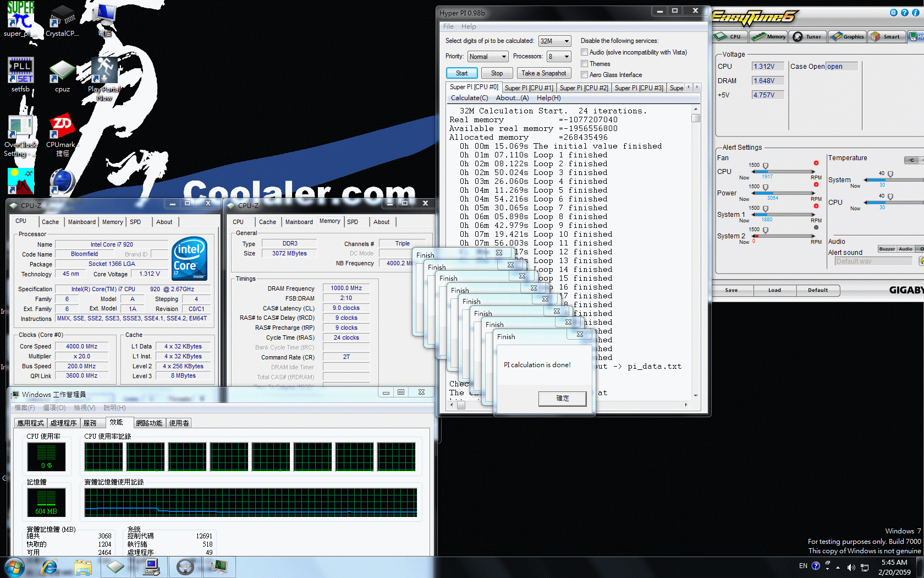Click Take a Snapshot button
Image resolution: width=924 pixels, height=578 pixels.
[x=543, y=73]
